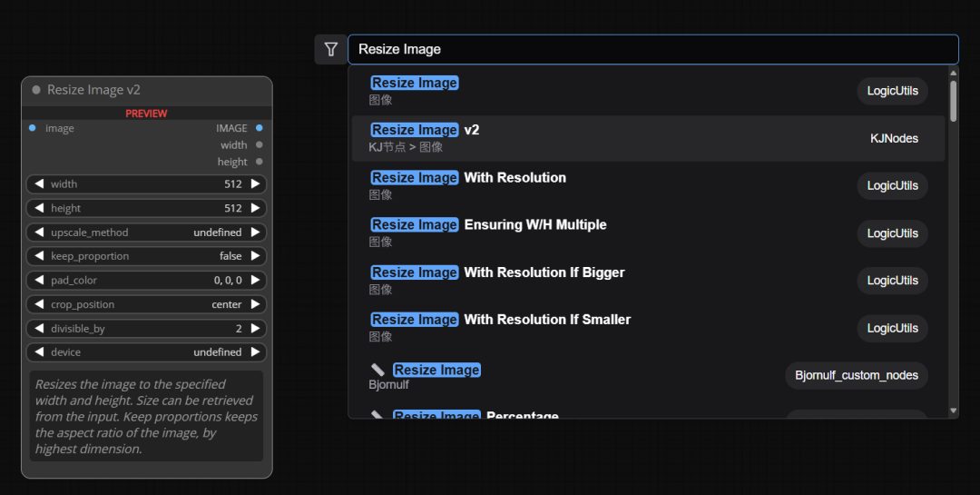Click the blue image input connector dot
This screenshot has width=980, height=495.
[x=33, y=128]
